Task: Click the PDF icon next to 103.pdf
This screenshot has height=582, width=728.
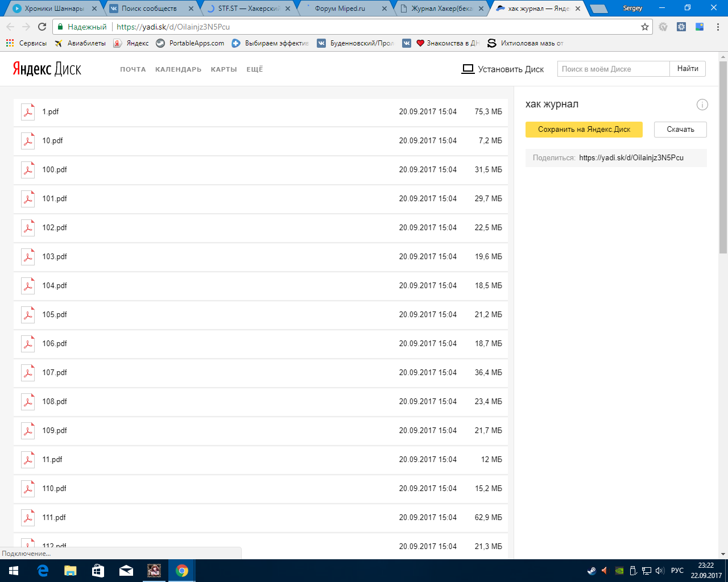Action: tap(28, 257)
